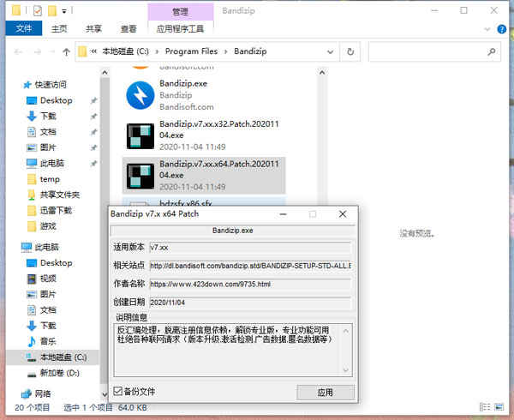Go up one folder level arrow

pos(66,51)
